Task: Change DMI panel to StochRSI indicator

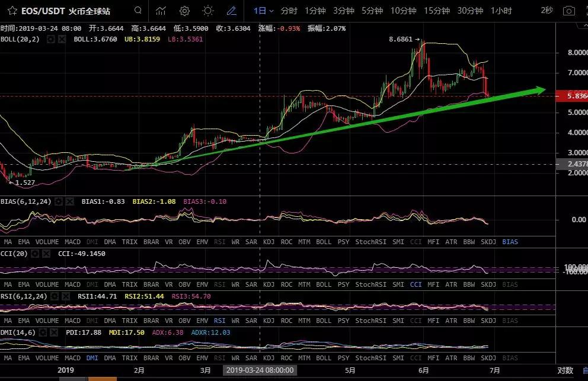Action: point(370,358)
